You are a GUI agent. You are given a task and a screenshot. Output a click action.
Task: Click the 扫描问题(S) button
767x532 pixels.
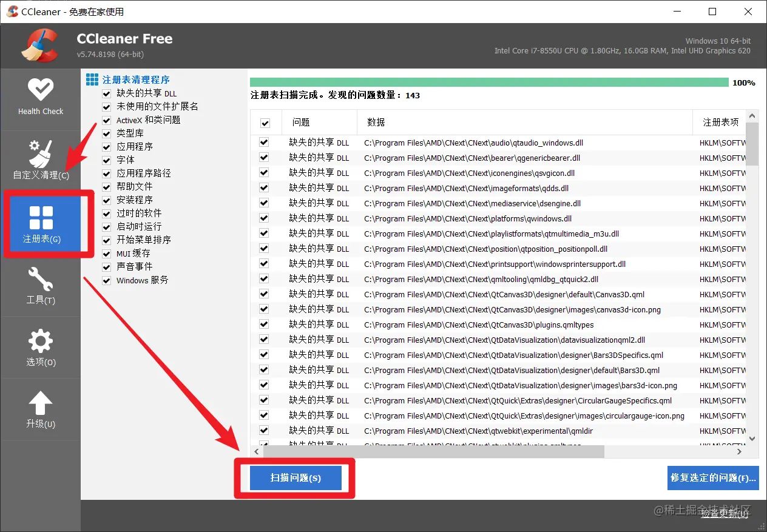coord(296,478)
